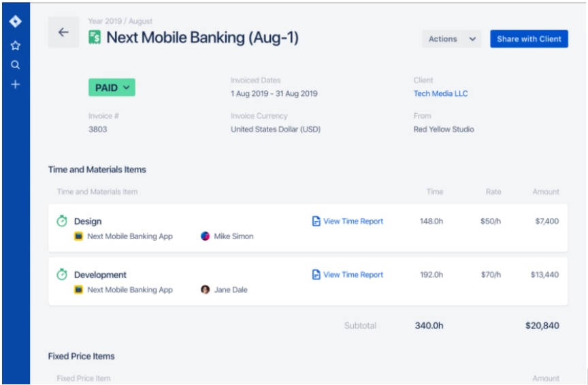Click the Share with Client button
The height and width of the screenshot is (385, 588).
click(529, 39)
